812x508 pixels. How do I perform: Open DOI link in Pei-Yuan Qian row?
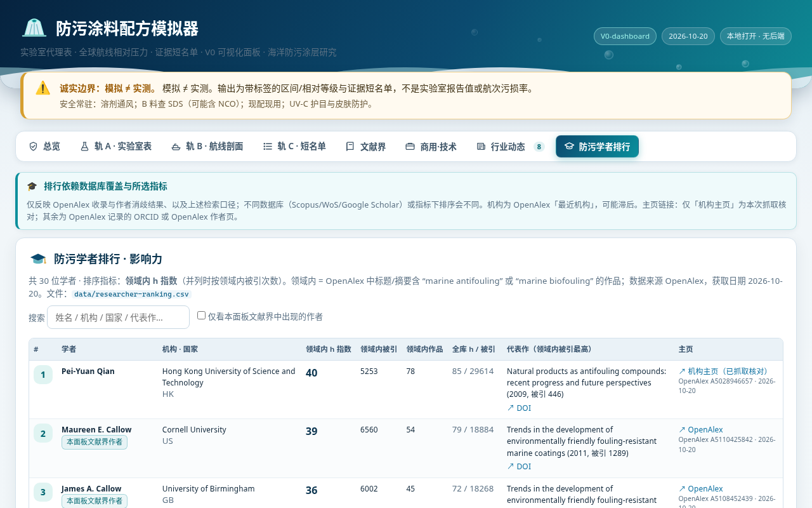click(519, 408)
